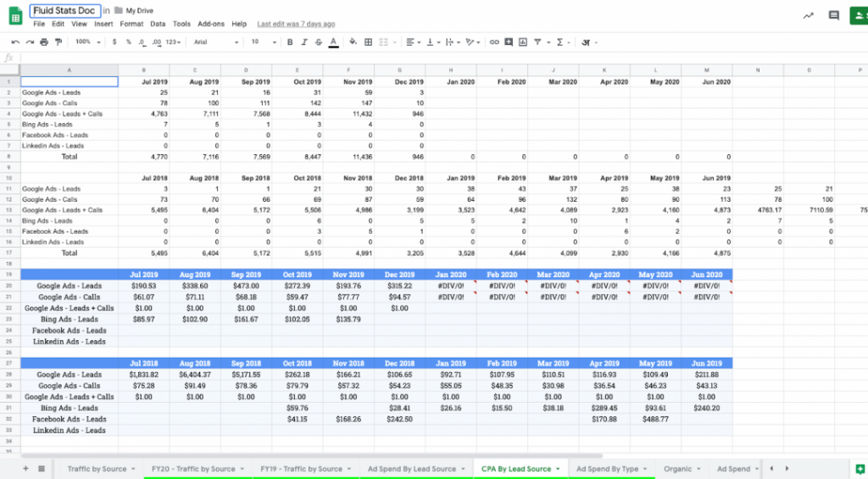This screenshot has height=479, width=868.
Task: Click the Fluid Stats Doc title field
Action: click(64, 11)
